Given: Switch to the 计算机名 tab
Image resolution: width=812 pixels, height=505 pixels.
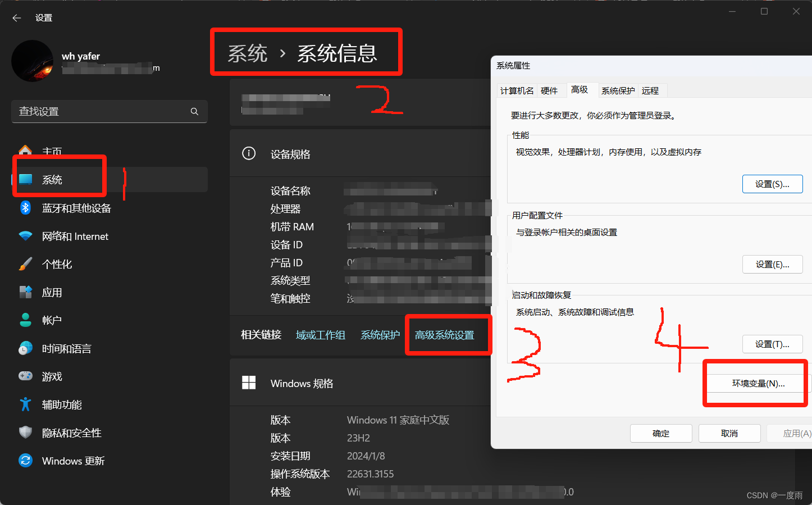Looking at the screenshot, I should click(516, 90).
